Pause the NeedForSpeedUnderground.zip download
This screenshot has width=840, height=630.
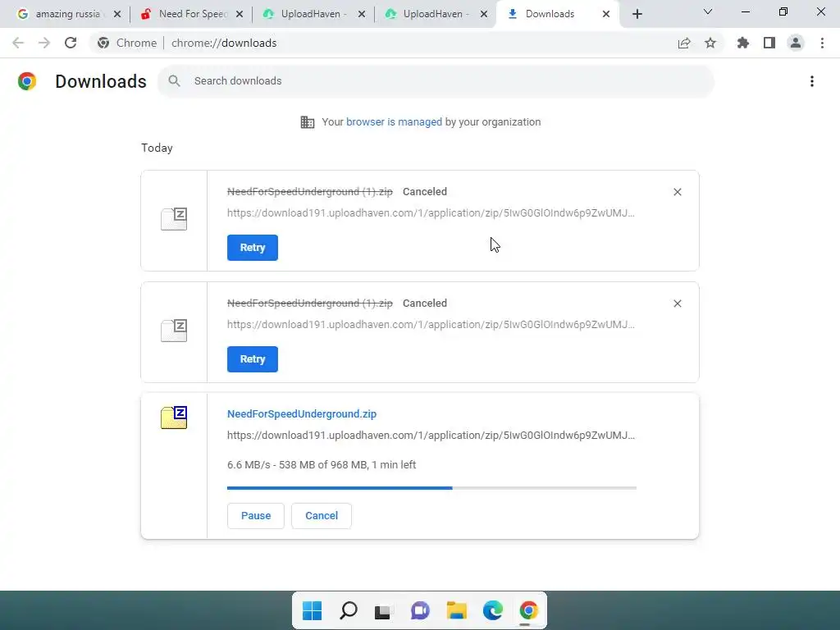pos(256,516)
